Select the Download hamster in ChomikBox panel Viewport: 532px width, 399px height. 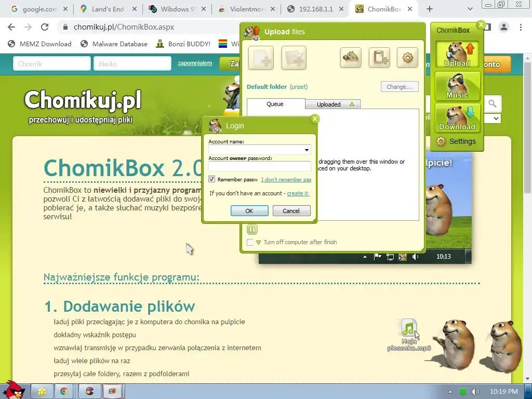point(457,118)
